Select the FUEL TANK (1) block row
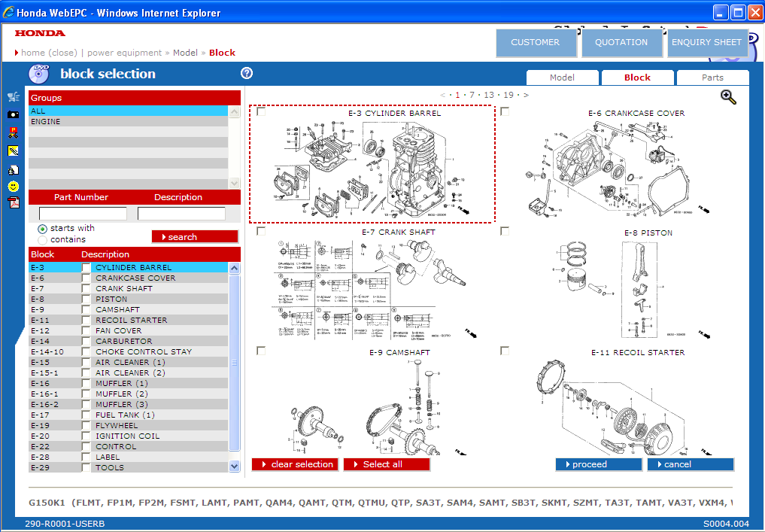This screenshot has height=532, width=765. 129,415
